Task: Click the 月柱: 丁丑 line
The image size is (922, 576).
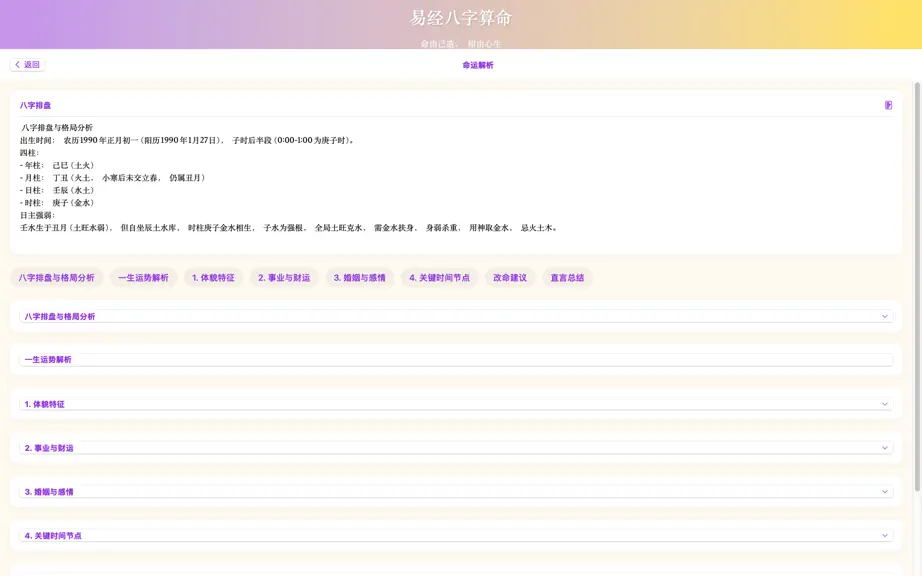Action: (112, 178)
